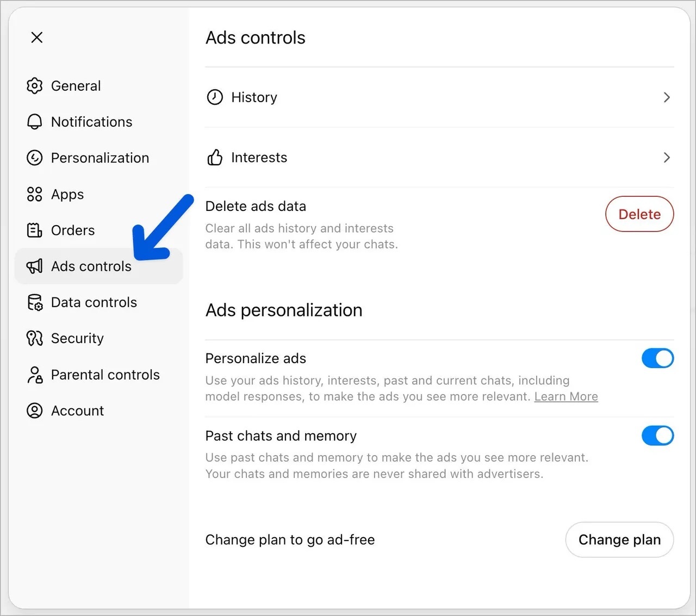Open Interests using its chevron arrow
The height and width of the screenshot is (616, 696).
[667, 158]
